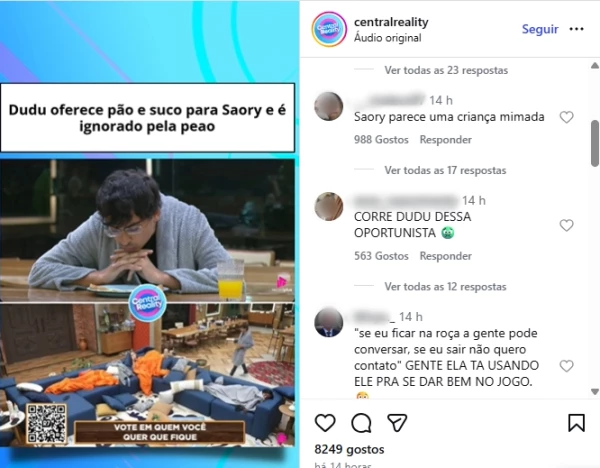
Task: Reply to the comment with 988 Gostos
Action: coord(445,140)
